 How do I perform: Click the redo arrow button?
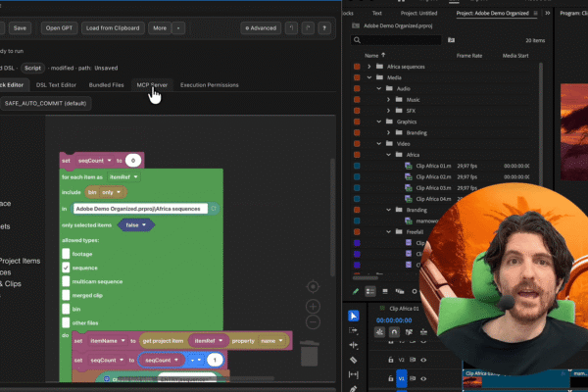click(308, 28)
